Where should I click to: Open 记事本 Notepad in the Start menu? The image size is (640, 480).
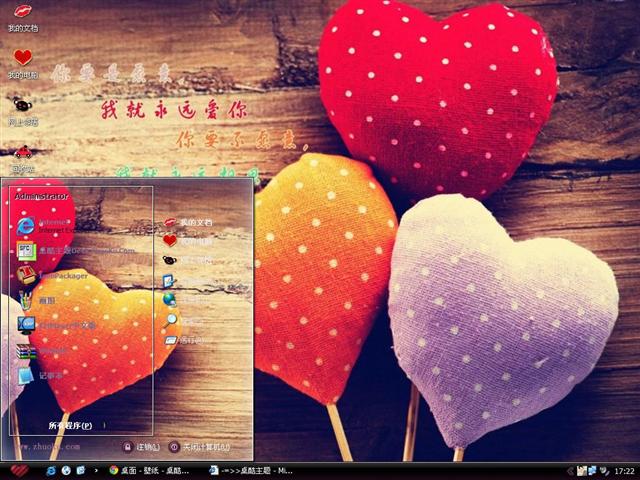tap(40, 376)
